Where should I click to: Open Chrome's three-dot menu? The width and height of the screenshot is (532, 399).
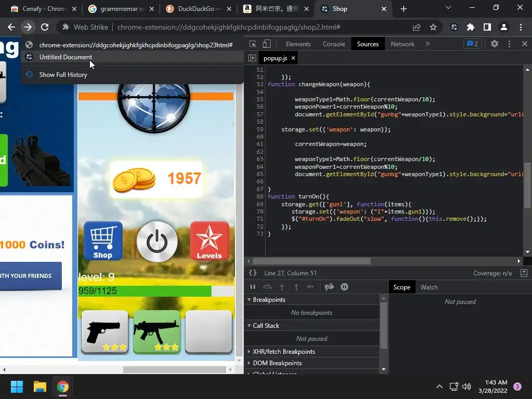pyautogui.click(x=521, y=27)
